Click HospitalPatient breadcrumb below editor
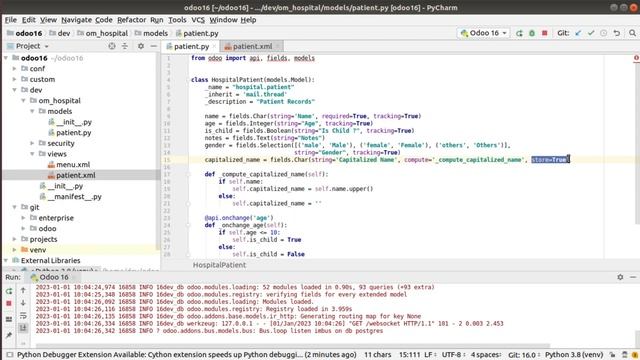 point(219,265)
